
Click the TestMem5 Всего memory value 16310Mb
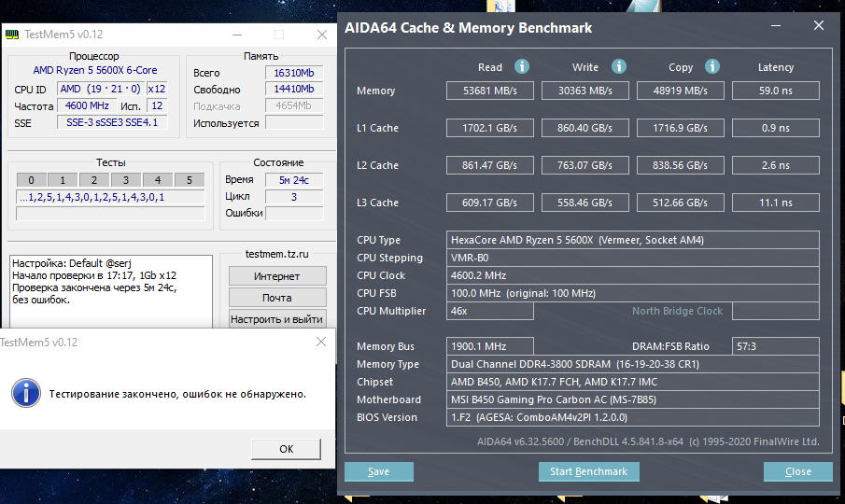(x=294, y=73)
